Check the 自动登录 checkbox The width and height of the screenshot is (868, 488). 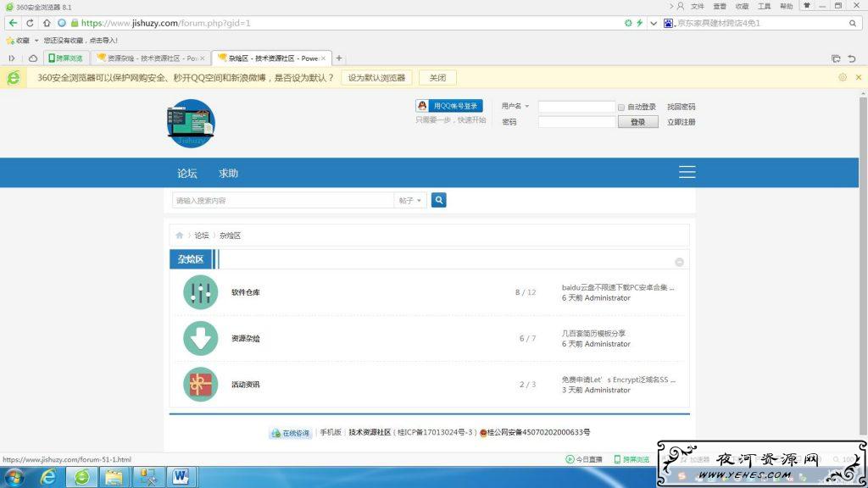621,108
